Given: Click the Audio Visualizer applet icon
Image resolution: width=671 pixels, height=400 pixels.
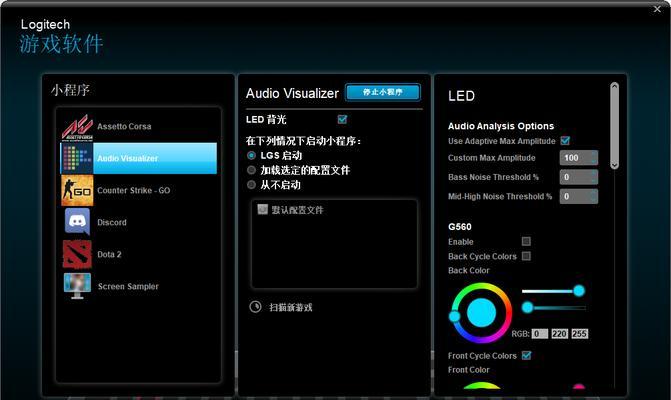Looking at the screenshot, I should 77,158.
